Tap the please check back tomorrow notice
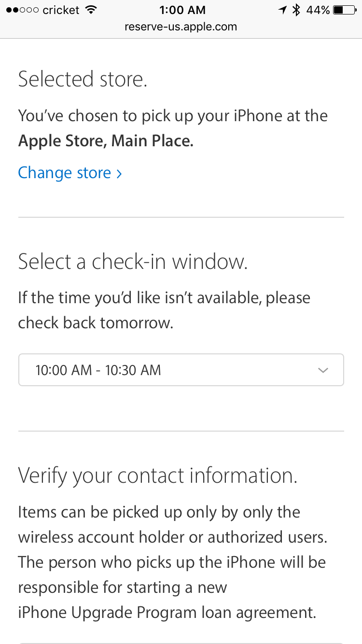 [165, 310]
